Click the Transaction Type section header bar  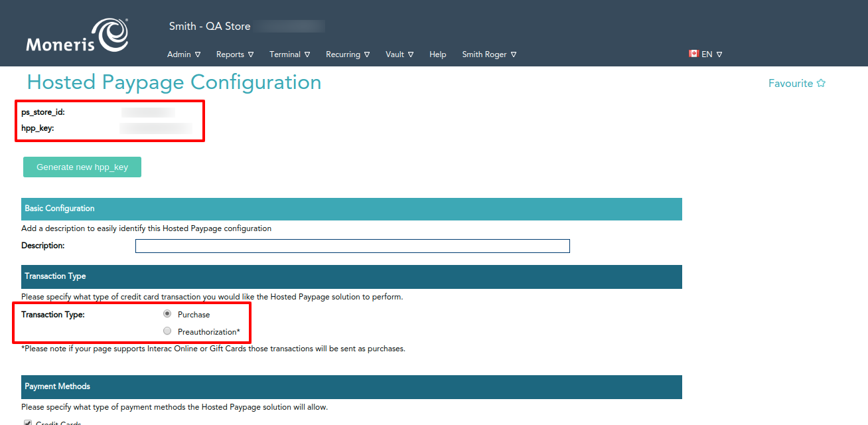point(351,276)
